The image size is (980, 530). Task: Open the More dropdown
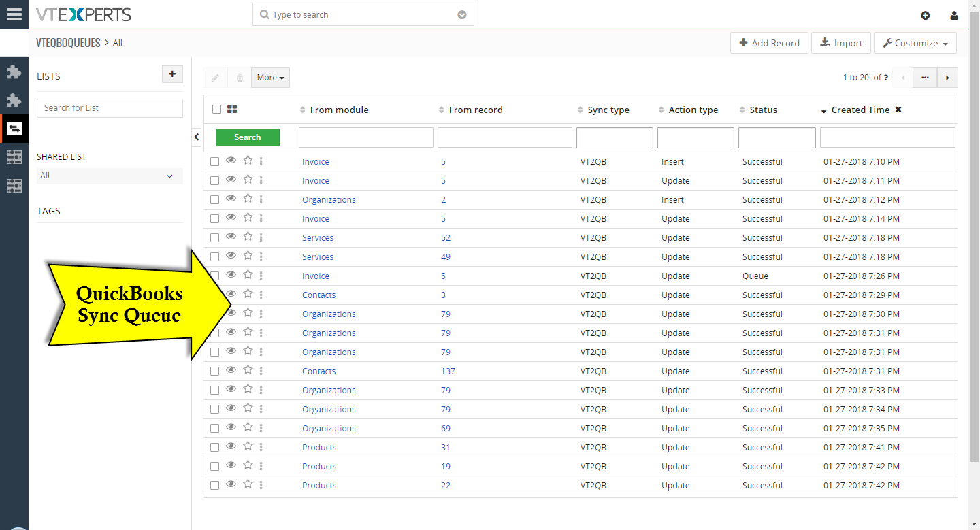click(270, 78)
